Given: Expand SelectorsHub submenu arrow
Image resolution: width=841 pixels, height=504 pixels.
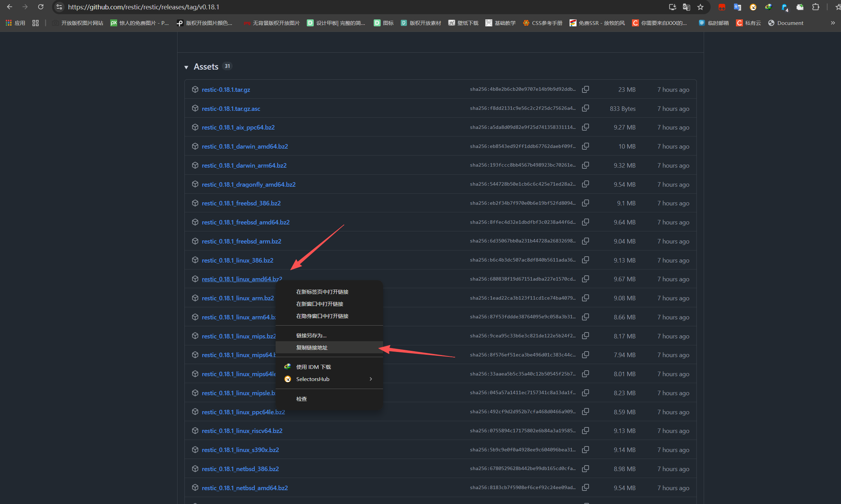Looking at the screenshot, I should click(371, 379).
